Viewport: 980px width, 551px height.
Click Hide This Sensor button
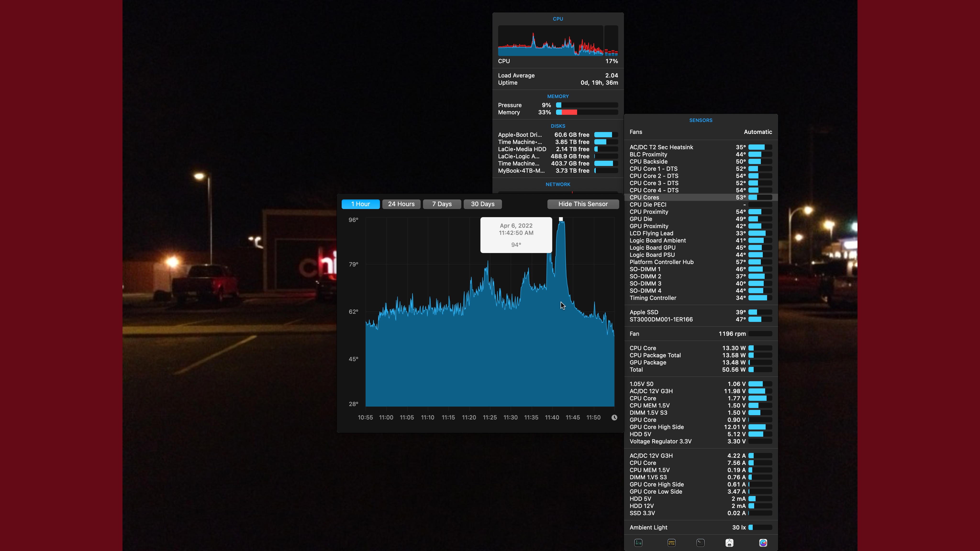pyautogui.click(x=583, y=204)
